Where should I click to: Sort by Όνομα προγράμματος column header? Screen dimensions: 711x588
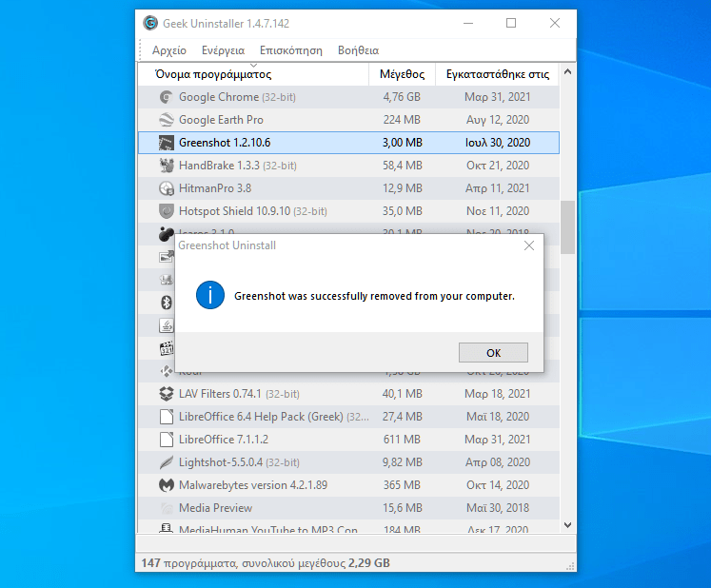click(253, 74)
